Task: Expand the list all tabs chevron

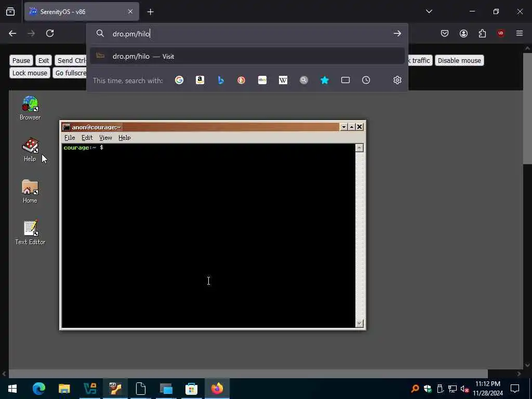Action: coord(429,11)
